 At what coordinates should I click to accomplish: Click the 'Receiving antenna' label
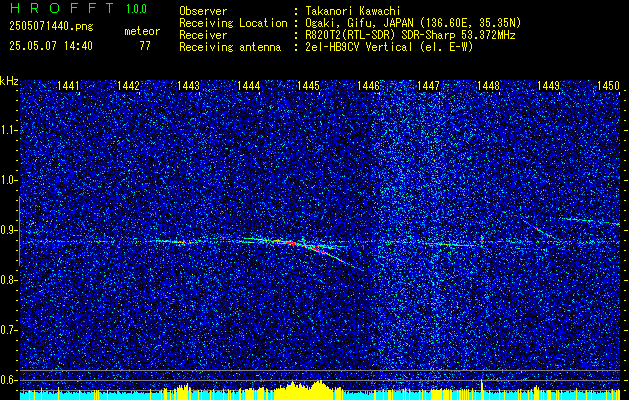230,47
